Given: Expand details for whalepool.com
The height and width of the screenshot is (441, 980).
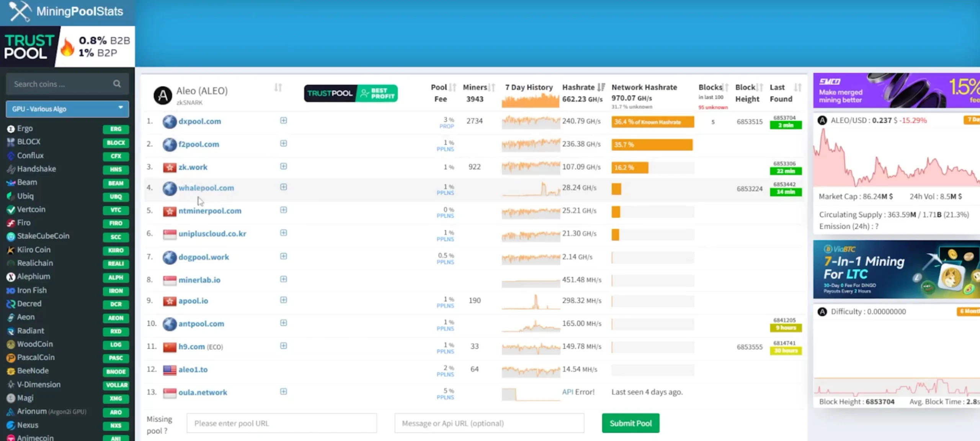Looking at the screenshot, I should click(283, 187).
